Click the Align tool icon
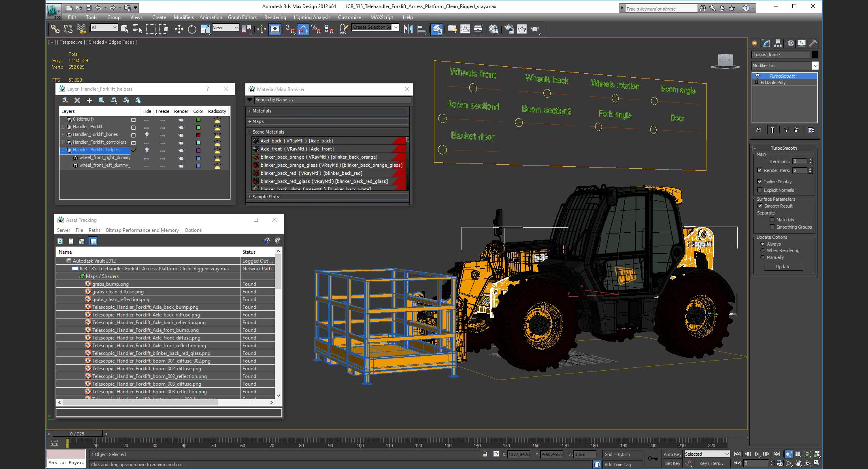The width and height of the screenshot is (868, 469). 421,29
